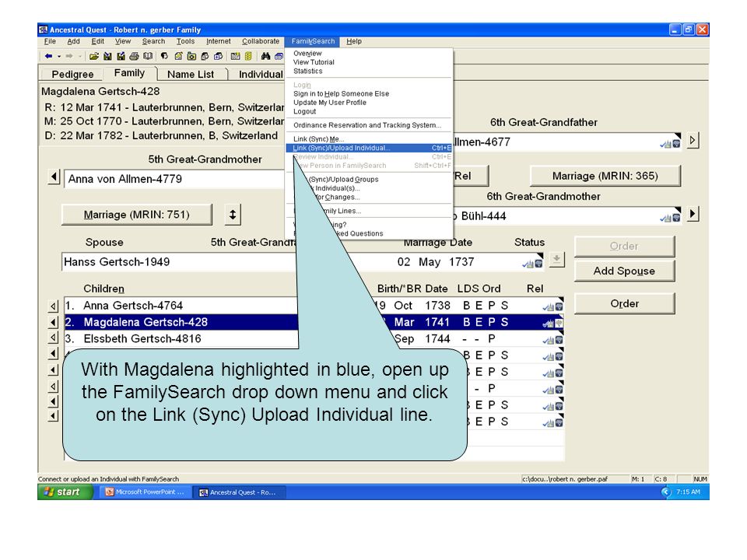This screenshot has height=560, width=747.
Task: Open the Back history dropdown arrow
Action: pyautogui.click(x=59, y=56)
